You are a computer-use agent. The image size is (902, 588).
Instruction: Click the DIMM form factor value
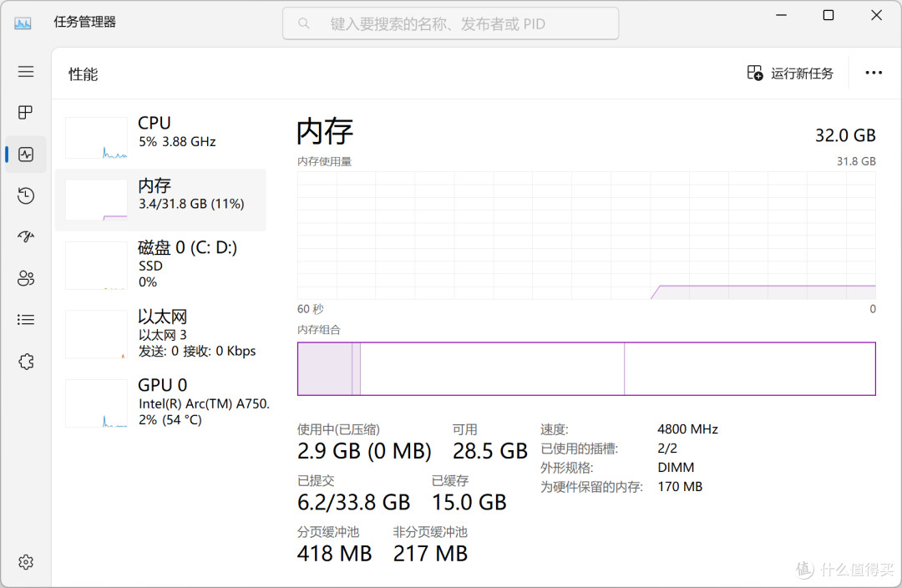pyautogui.click(x=676, y=467)
